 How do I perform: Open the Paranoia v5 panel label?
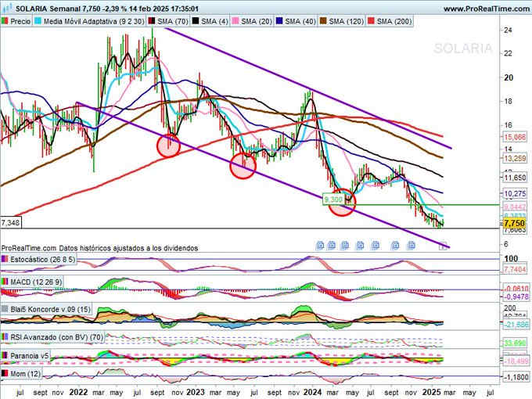tap(30, 355)
